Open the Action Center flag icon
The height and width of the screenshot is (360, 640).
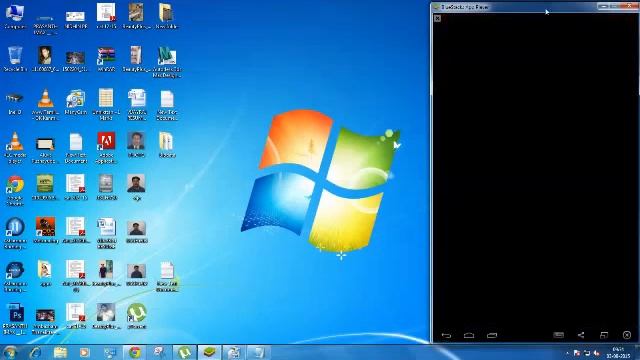577,353
